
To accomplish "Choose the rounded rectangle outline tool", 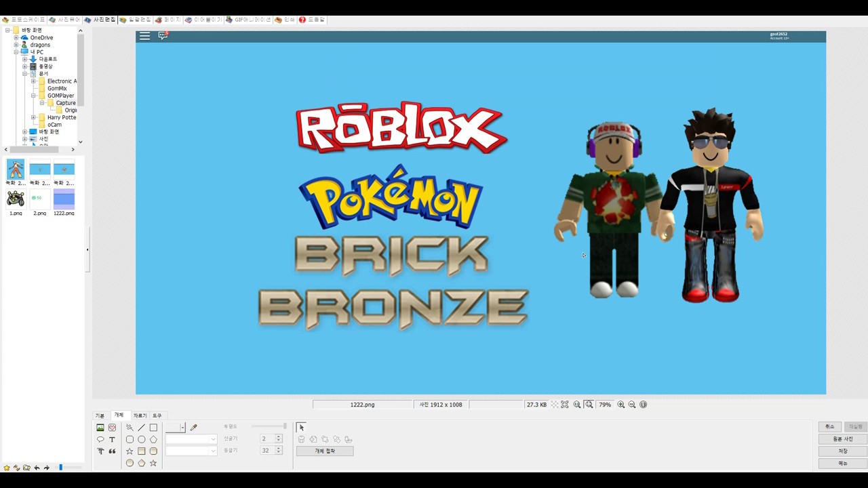I will 130,439.
